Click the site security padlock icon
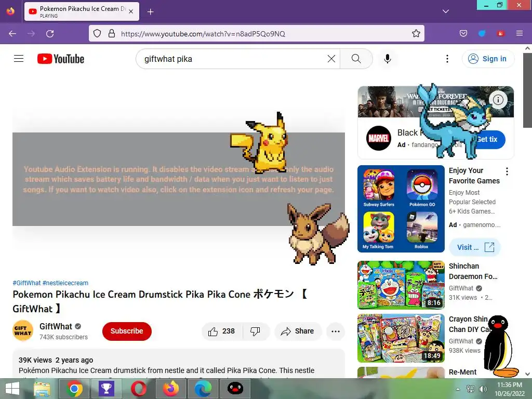Viewport: 532px width, 399px height. (112, 33)
